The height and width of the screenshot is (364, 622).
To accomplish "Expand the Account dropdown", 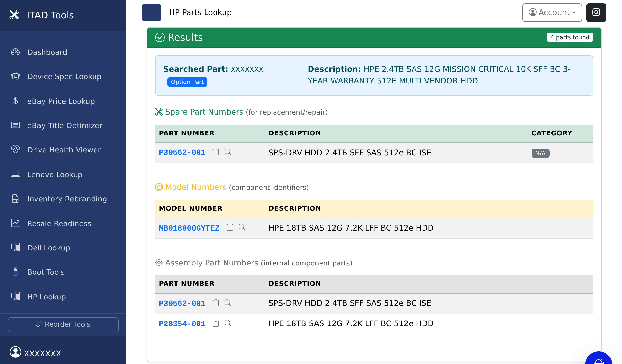I will (x=552, y=12).
